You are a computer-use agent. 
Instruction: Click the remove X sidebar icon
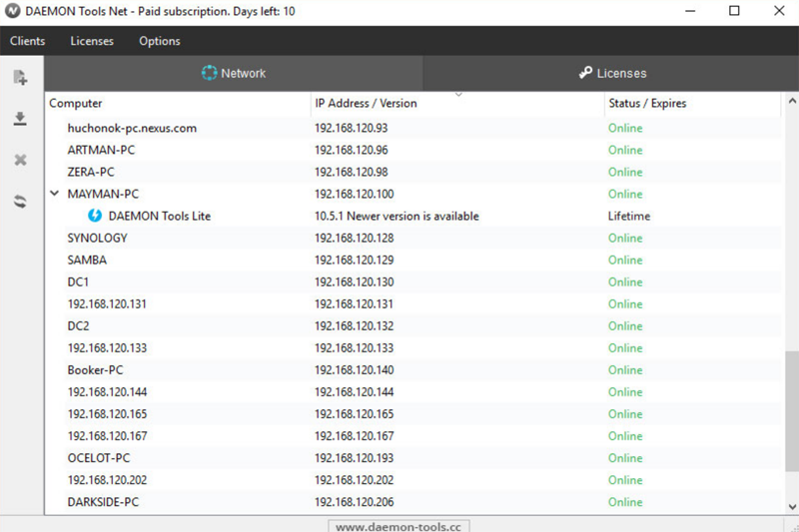pos(20,160)
